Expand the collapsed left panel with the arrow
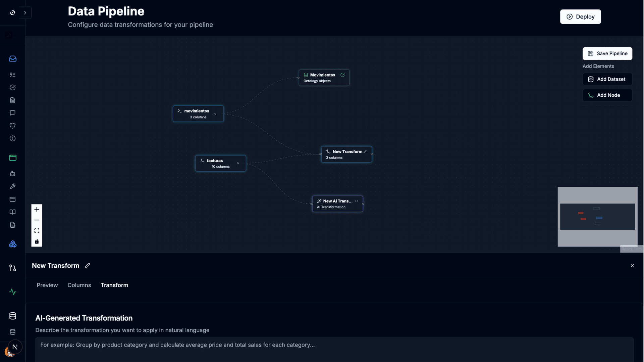 (25, 12)
